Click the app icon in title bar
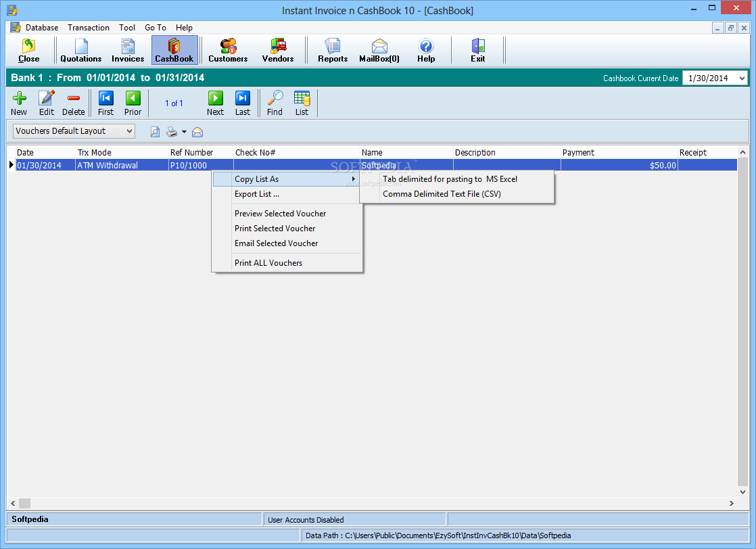This screenshot has height=549, width=756. click(x=12, y=9)
